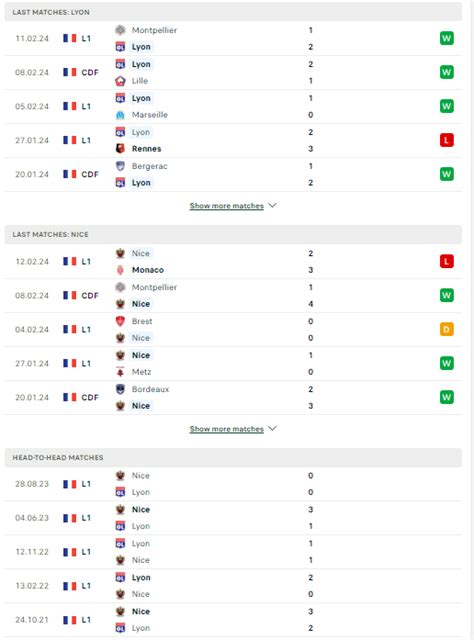This screenshot has height=640, width=474.
Task: Select the Last Matches: Nice section header
Action: 233,234
